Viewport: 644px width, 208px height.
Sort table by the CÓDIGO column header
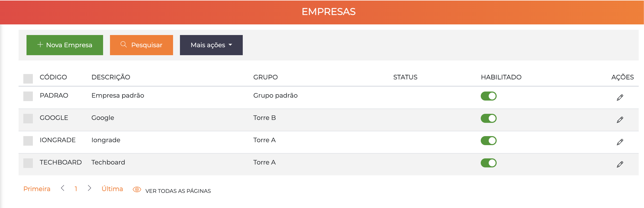click(53, 77)
